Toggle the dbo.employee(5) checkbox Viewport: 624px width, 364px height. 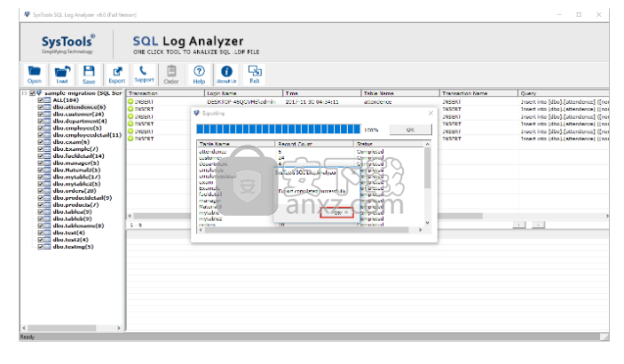coord(40,128)
